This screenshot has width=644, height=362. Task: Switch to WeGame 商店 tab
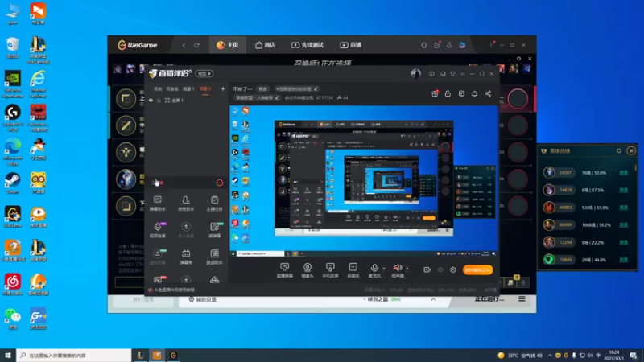[x=266, y=45]
